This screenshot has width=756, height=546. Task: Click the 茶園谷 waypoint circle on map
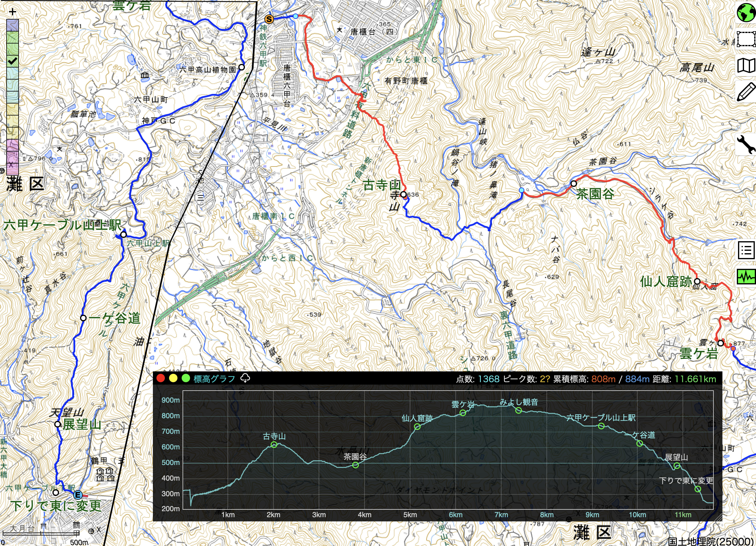click(x=573, y=183)
